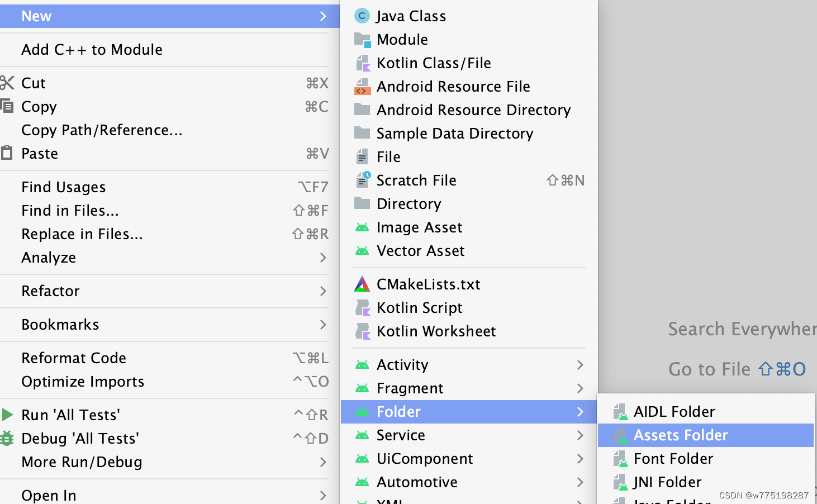The width and height of the screenshot is (817, 504).
Task: Click the Scratch File icon
Action: (363, 180)
